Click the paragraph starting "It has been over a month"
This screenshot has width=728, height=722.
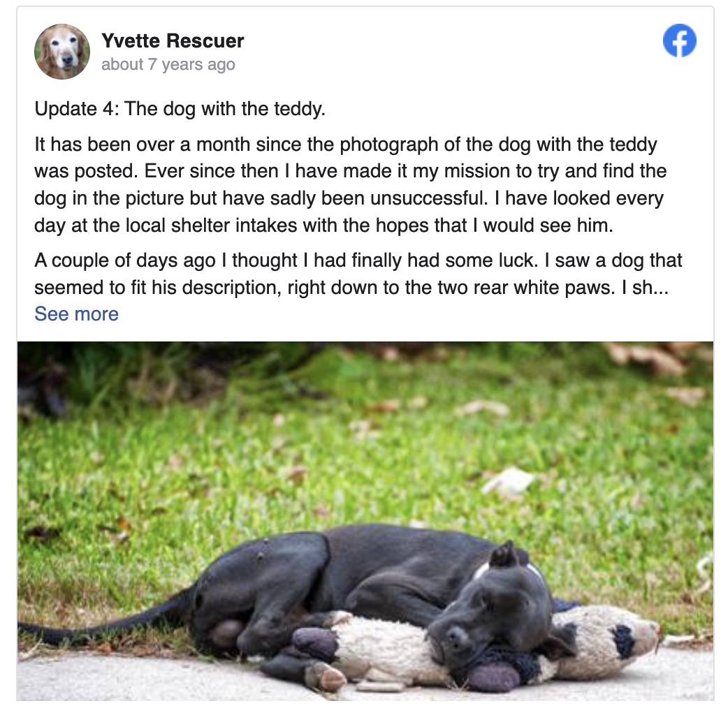tap(351, 184)
